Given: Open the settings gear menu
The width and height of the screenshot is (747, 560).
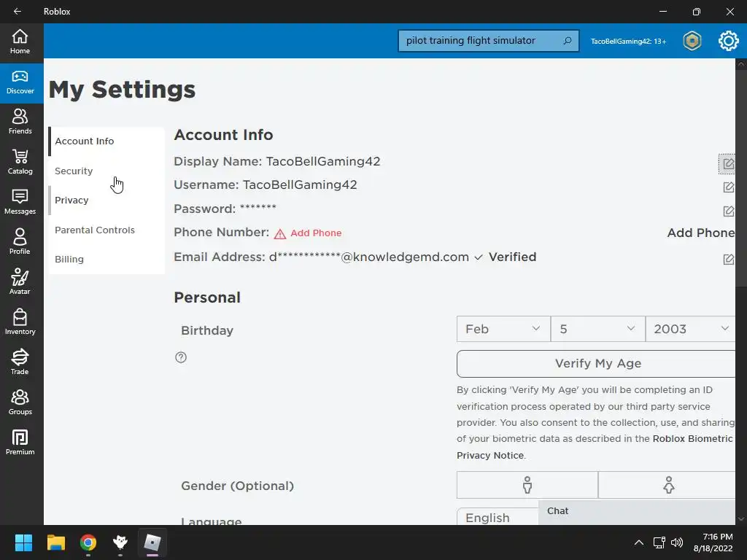Looking at the screenshot, I should [x=729, y=41].
